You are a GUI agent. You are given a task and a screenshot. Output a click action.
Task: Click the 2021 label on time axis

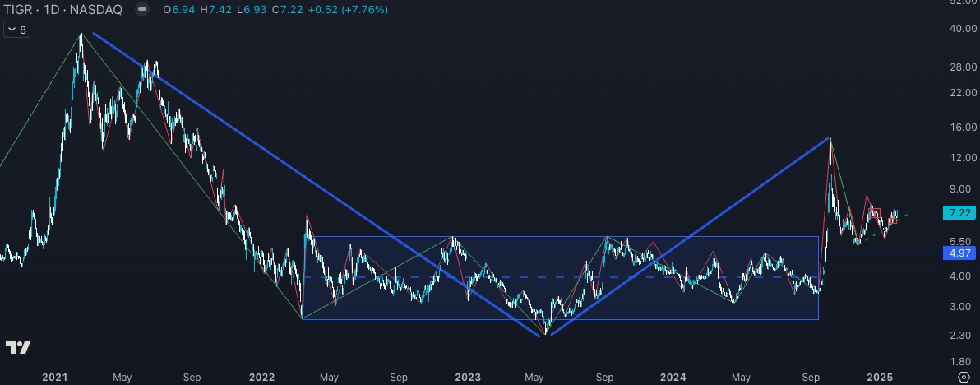tap(55, 377)
